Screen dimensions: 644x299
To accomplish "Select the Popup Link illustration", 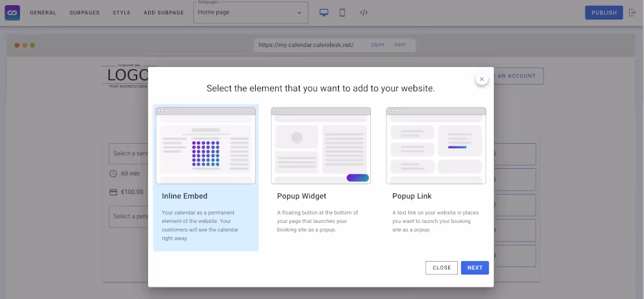I will pyautogui.click(x=436, y=146).
